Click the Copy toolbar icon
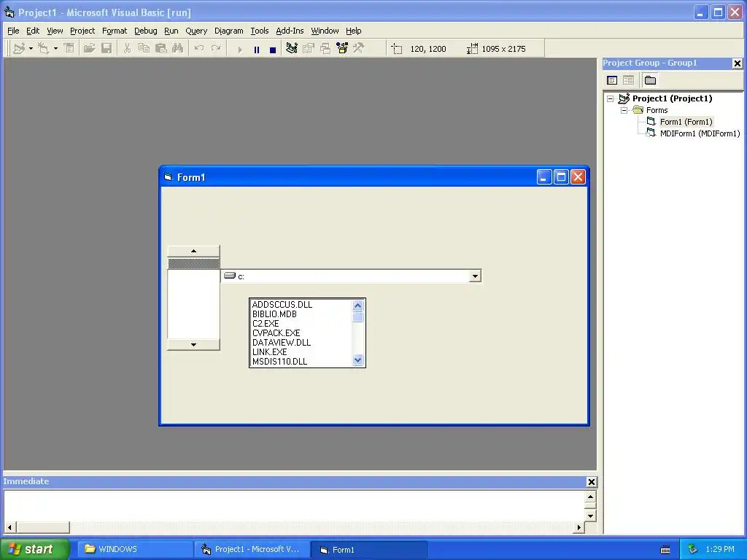The height and width of the screenshot is (560, 747). click(144, 49)
